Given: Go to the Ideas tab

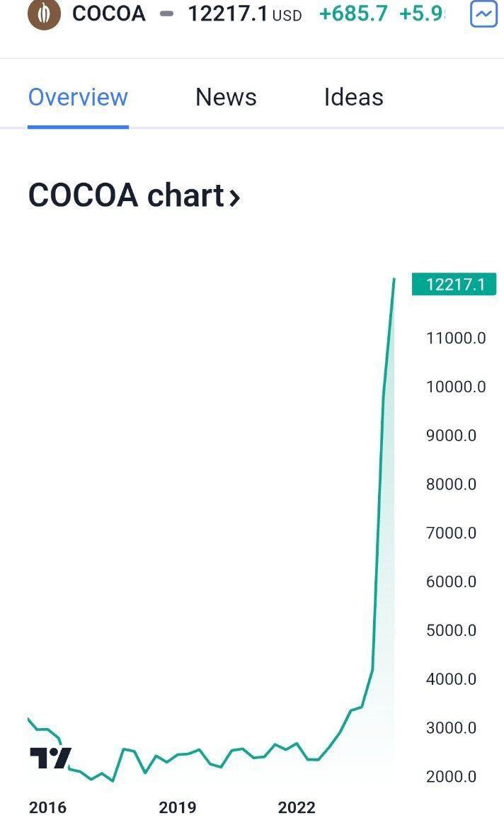Looking at the screenshot, I should (x=353, y=97).
